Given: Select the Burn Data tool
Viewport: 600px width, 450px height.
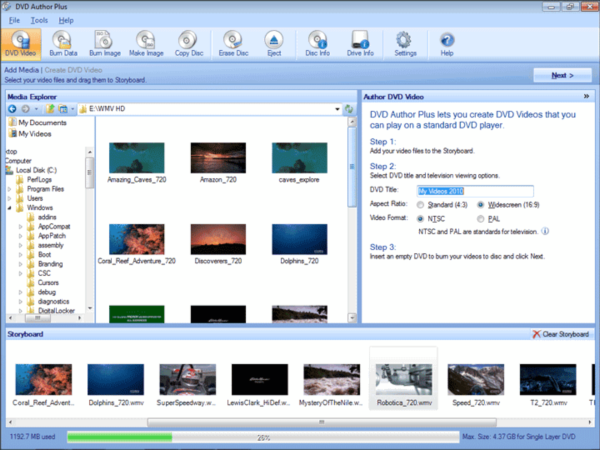Looking at the screenshot, I should coord(63,44).
